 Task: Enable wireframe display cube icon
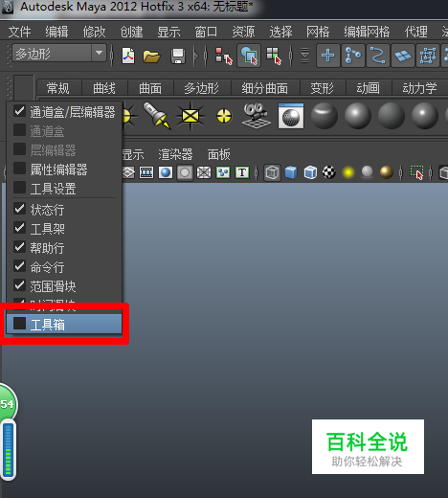(x=272, y=172)
